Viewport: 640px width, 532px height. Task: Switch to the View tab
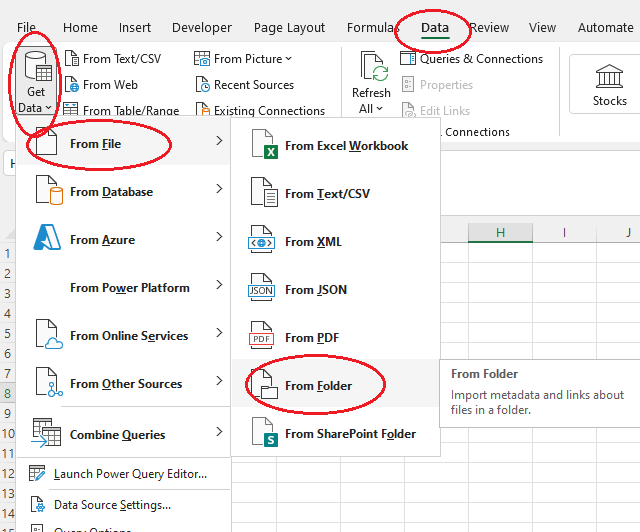pos(542,27)
